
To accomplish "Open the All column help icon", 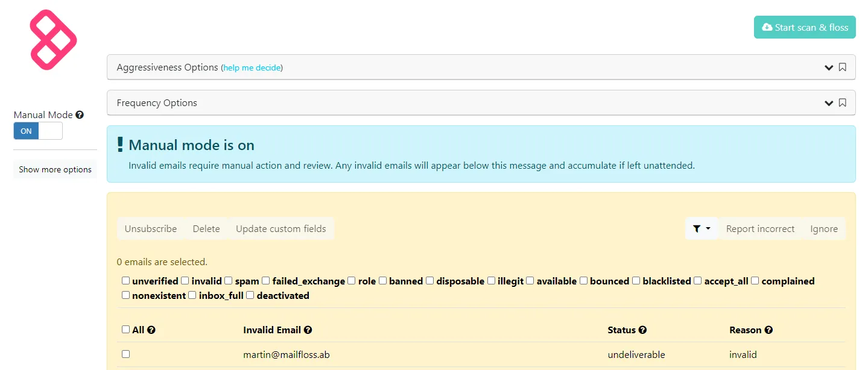I will click(x=151, y=330).
